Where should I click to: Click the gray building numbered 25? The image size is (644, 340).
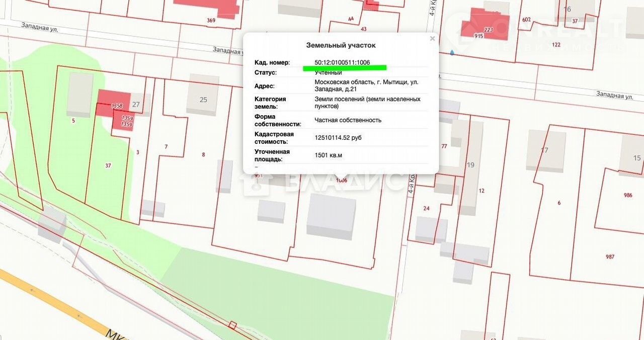tap(203, 96)
